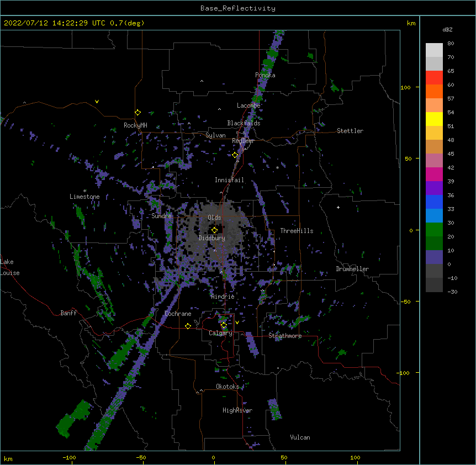
Task: Select the Strathmore town label
Action: click(285, 336)
